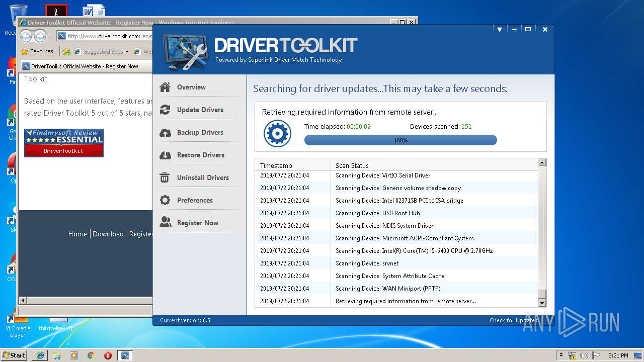Click the Backup Drivers cloud upload icon
This screenshot has width=644, height=362.
[x=165, y=132]
